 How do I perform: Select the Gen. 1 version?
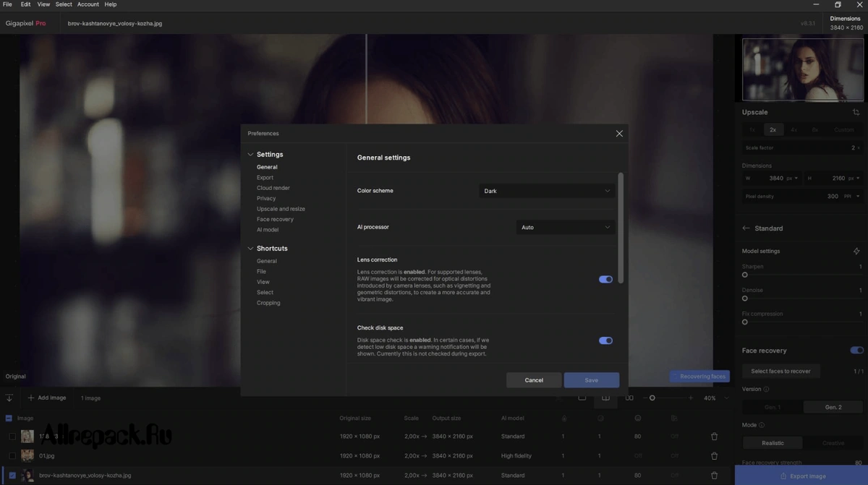click(x=773, y=408)
